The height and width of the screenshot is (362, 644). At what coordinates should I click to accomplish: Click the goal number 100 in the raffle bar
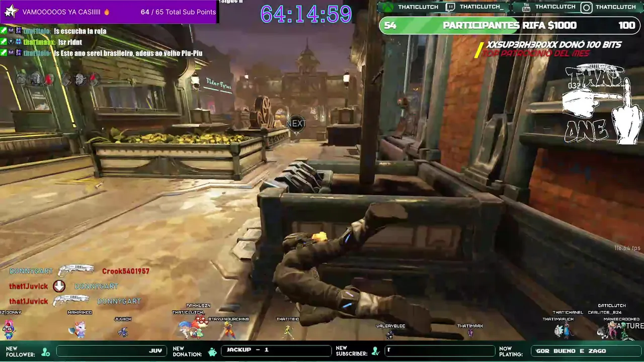tap(626, 25)
